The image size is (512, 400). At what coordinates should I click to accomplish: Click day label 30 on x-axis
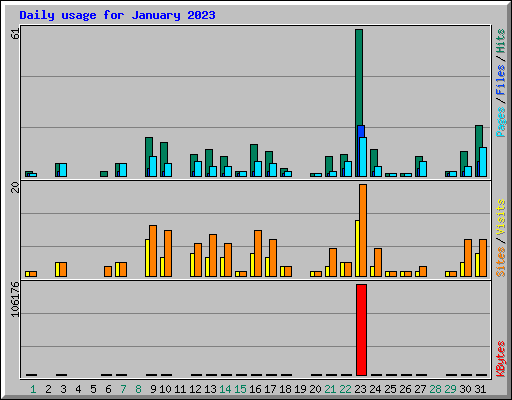(x=465, y=389)
